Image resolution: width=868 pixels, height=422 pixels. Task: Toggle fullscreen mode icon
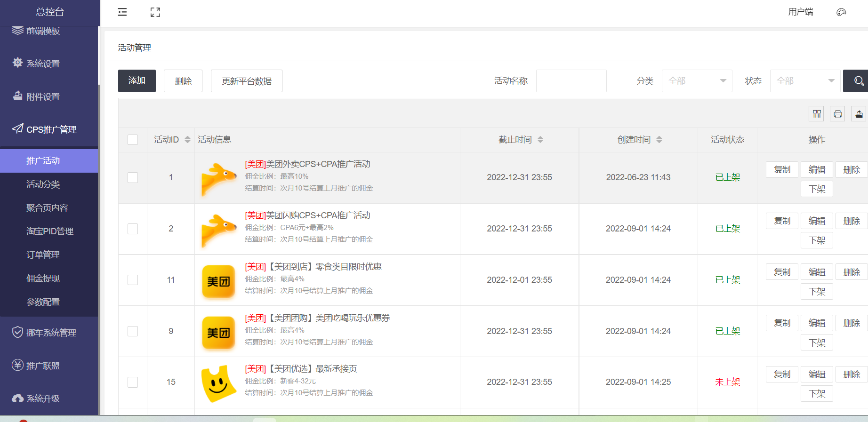tap(155, 12)
